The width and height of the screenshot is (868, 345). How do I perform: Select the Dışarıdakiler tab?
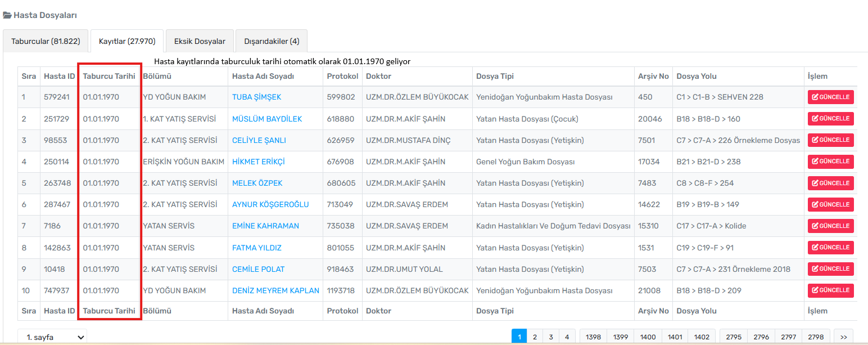271,41
